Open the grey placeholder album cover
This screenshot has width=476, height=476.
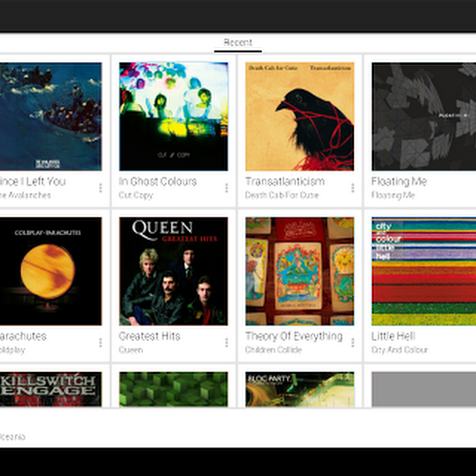click(x=424, y=389)
